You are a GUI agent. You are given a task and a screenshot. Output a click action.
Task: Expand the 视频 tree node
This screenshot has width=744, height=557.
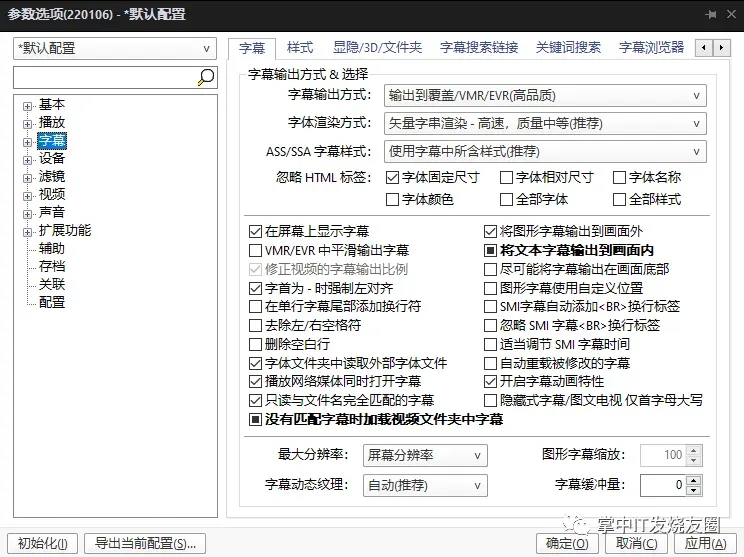[x=28, y=196]
